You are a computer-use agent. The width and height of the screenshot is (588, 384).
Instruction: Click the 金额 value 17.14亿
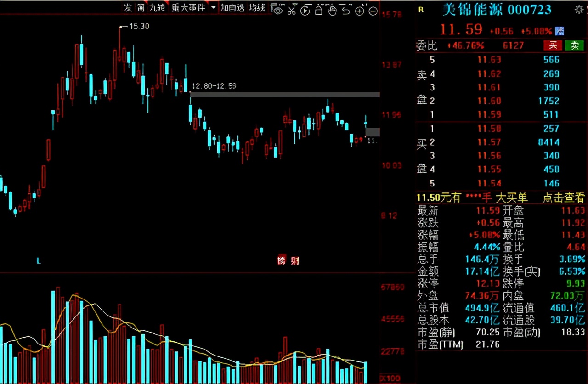coord(482,271)
